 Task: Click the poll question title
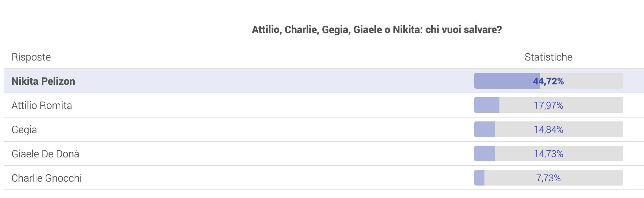pyautogui.click(x=377, y=30)
